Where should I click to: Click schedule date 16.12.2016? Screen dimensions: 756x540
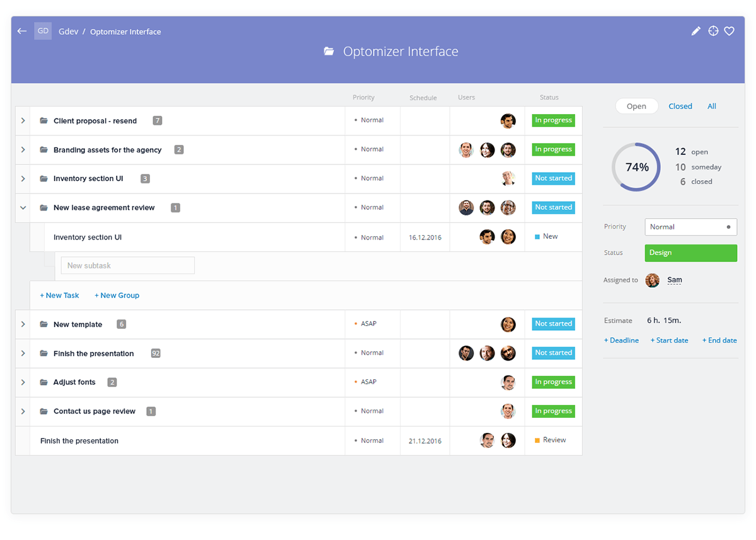pyautogui.click(x=425, y=238)
